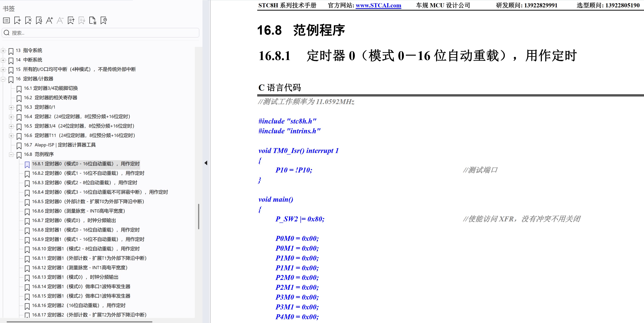Image resolution: width=644 pixels, height=323 pixels.
Task: Collapse the 16 定时器/计数器 node
Action: pyautogui.click(x=3, y=79)
